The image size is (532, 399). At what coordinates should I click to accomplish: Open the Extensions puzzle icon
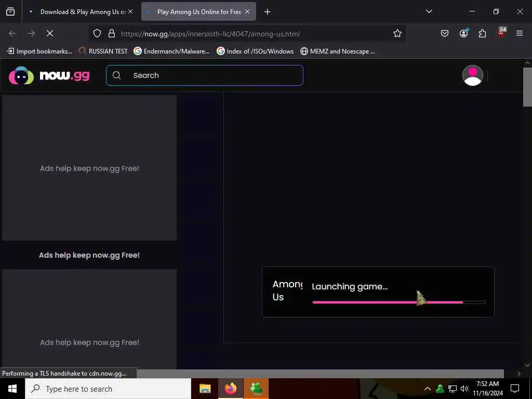pyautogui.click(x=482, y=33)
